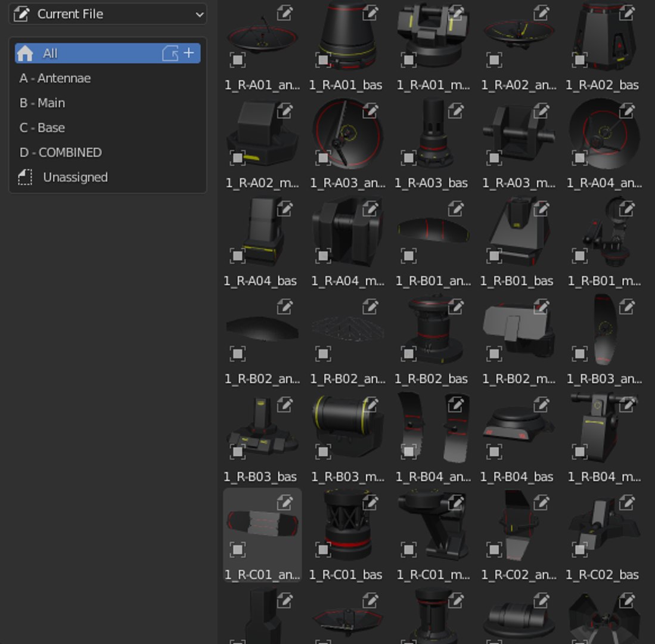Click the object-type icon on 1_R-C02_bas

pos(580,550)
